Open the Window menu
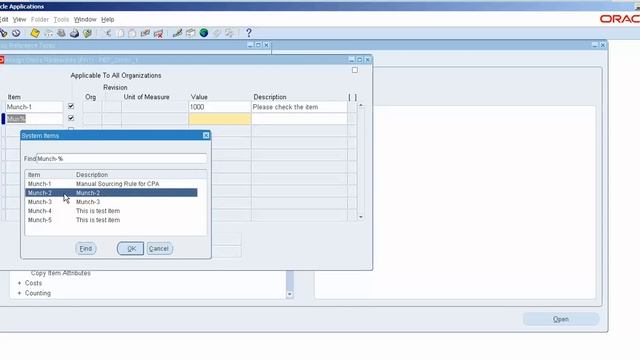The height and width of the screenshot is (360, 640). pyautogui.click(x=85, y=20)
